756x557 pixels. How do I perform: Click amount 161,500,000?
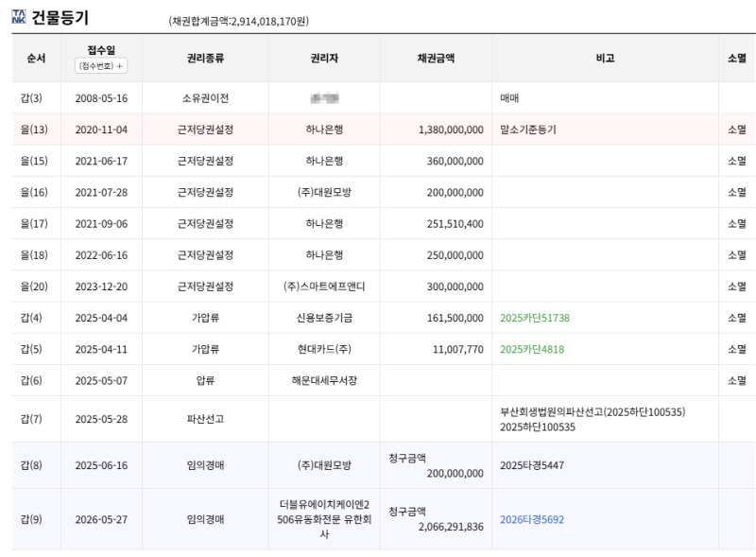point(455,318)
